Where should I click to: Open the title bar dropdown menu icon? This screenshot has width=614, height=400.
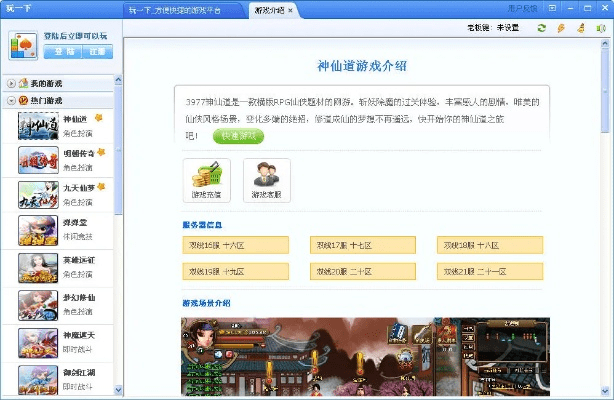(552, 8)
